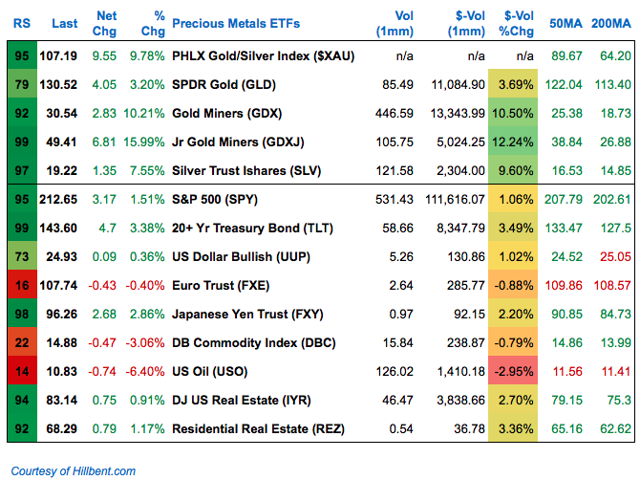The image size is (640, 480).
Task: Click the red 200MA value 25.05
Action: (x=616, y=256)
